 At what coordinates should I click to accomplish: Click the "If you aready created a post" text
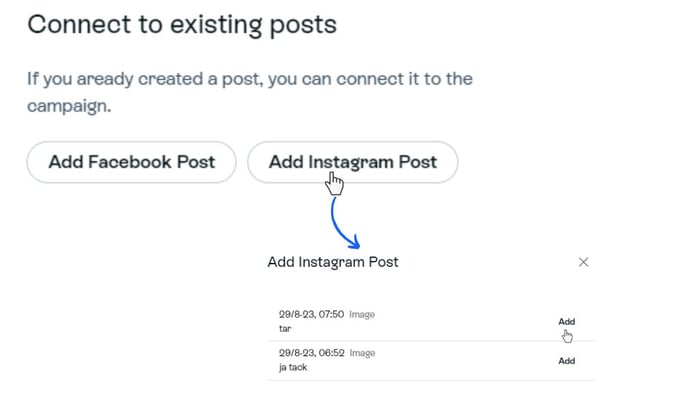pos(145,79)
